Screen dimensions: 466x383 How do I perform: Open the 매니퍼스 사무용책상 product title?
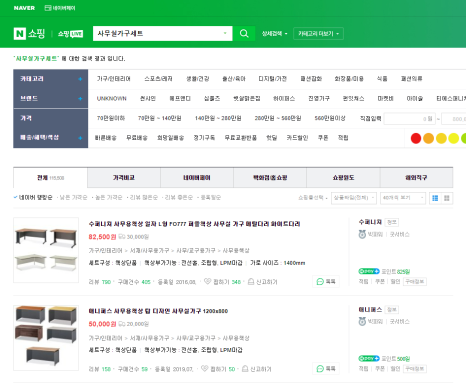158,311
